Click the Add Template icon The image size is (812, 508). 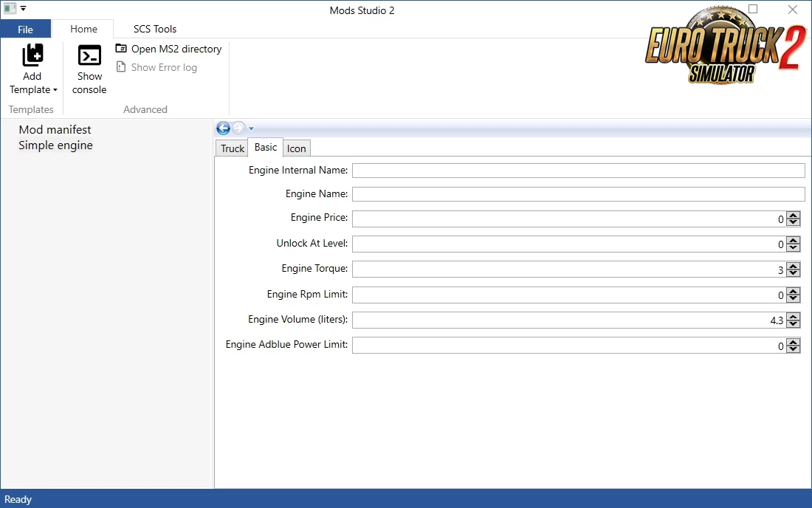coord(32,55)
